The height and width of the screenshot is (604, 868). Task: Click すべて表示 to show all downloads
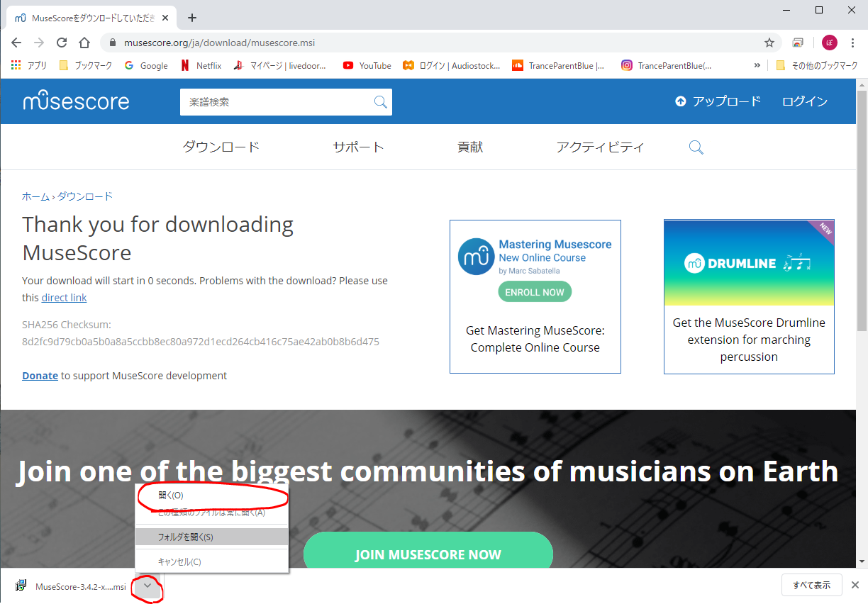pyautogui.click(x=812, y=586)
